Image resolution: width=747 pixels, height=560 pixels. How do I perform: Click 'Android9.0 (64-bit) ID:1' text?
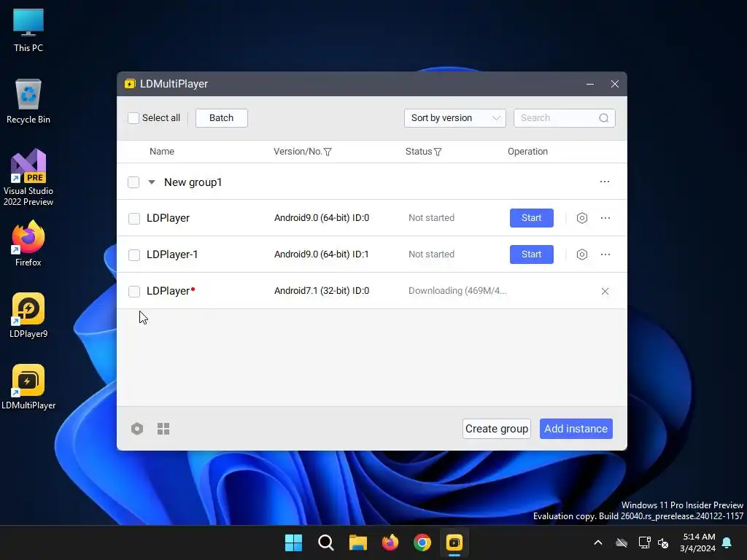coord(322,254)
